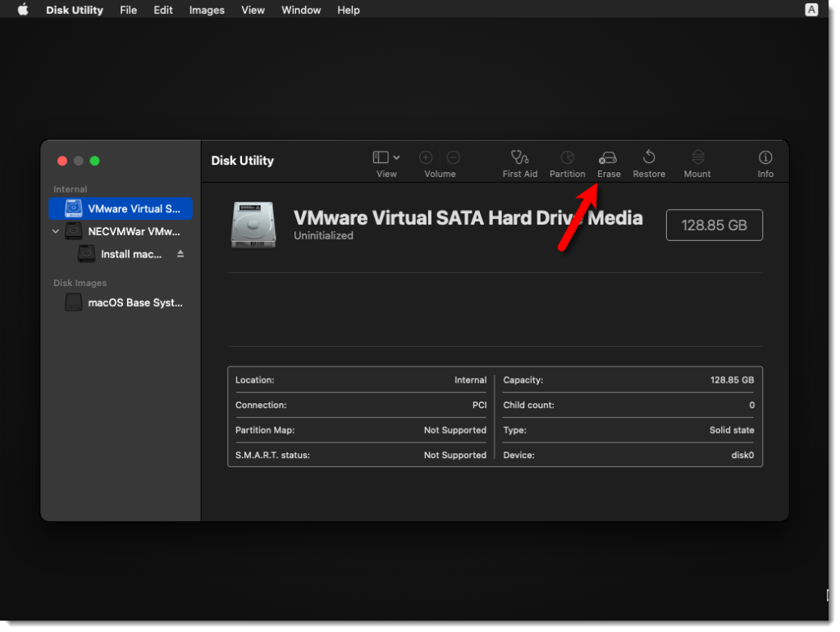
Task: Select the Install mac... volume
Action: (131, 254)
